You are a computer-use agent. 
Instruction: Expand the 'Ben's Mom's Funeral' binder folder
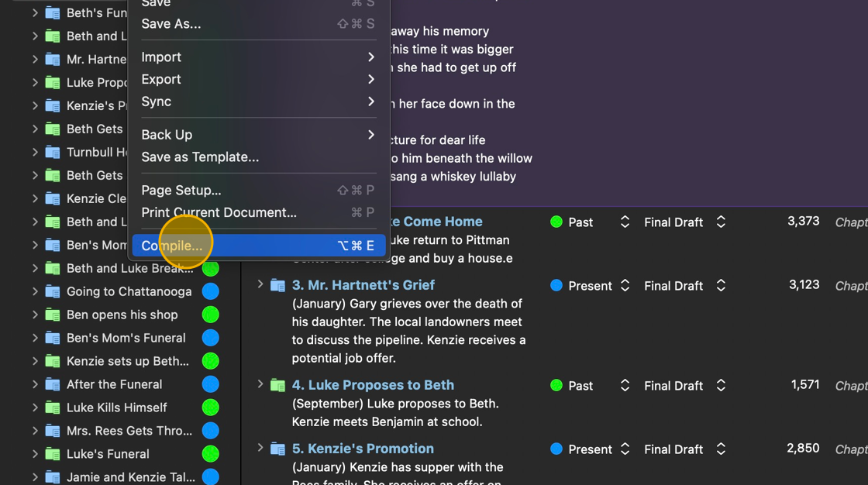35,338
